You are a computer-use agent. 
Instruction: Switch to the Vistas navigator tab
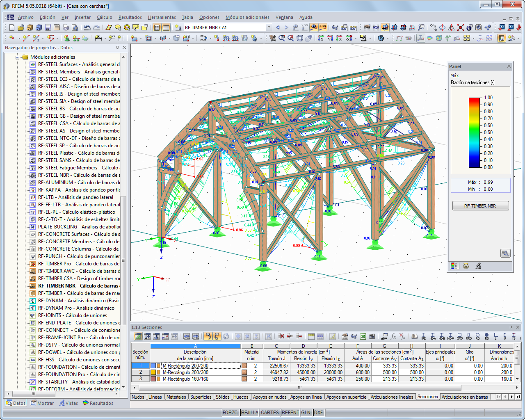click(68, 403)
